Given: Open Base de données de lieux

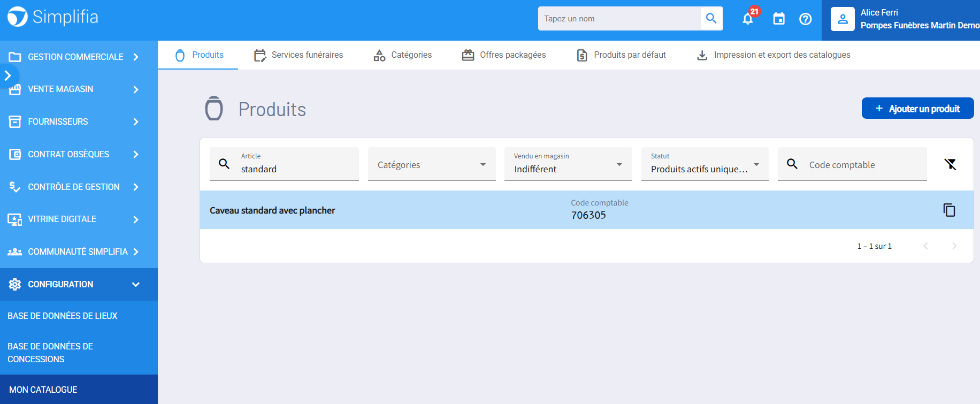Looking at the screenshot, I should (63, 316).
